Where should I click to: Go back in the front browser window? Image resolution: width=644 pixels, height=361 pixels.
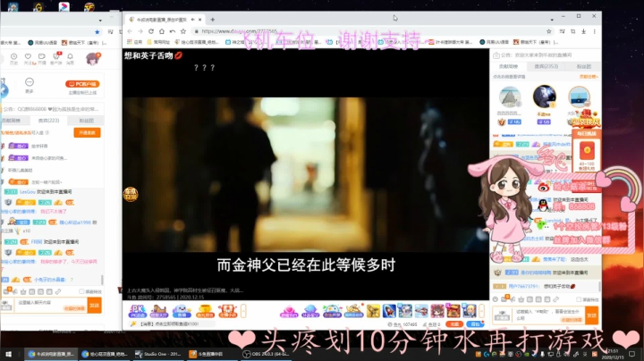(x=130, y=31)
